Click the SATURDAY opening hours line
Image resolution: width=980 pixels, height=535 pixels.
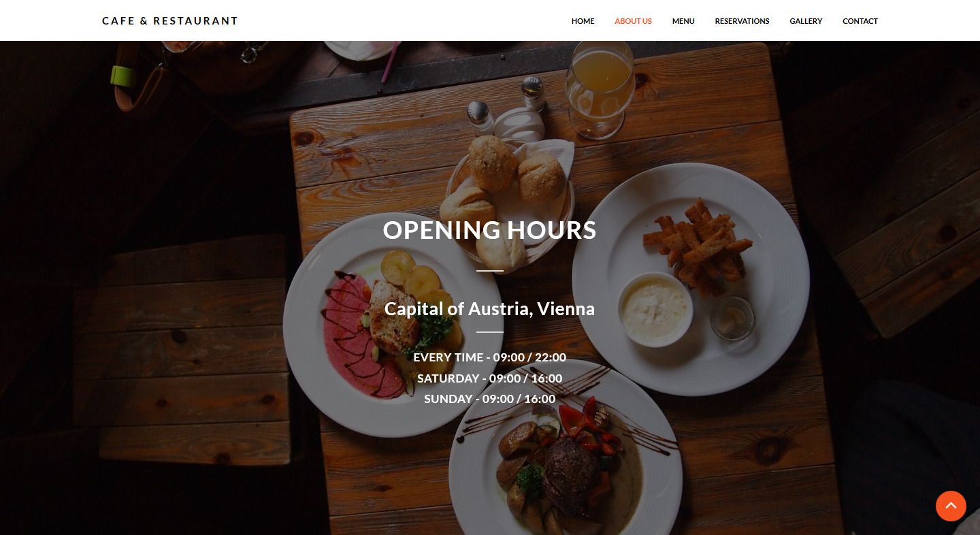coord(490,378)
